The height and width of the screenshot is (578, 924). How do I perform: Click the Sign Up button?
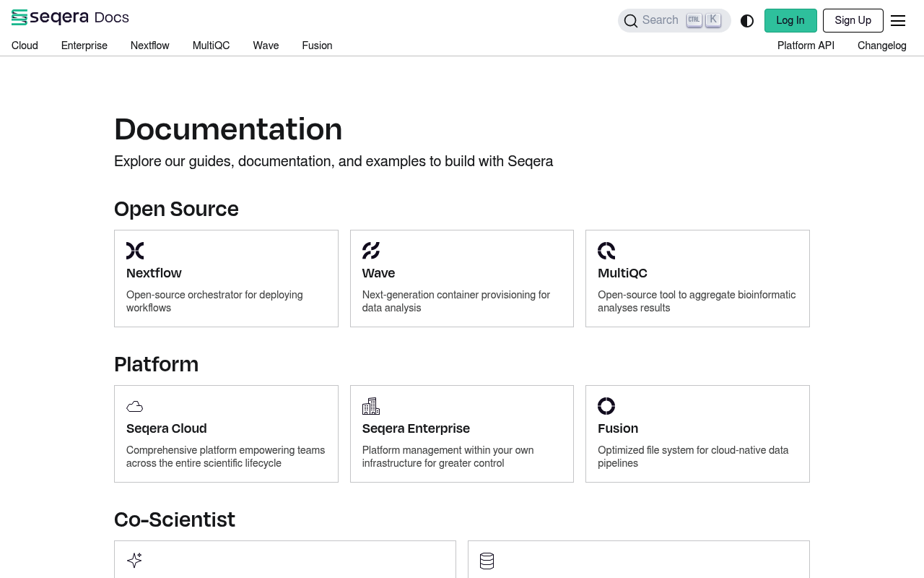pyautogui.click(x=853, y=20)
